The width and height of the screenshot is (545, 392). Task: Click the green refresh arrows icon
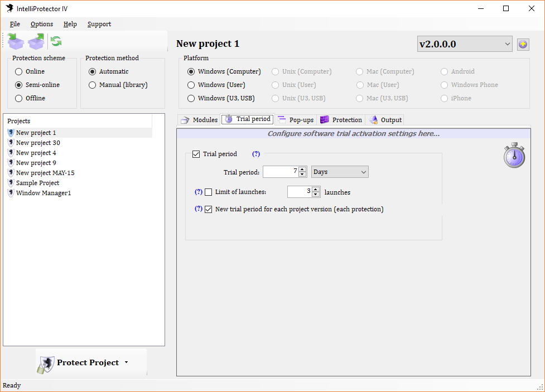(56, 41)
